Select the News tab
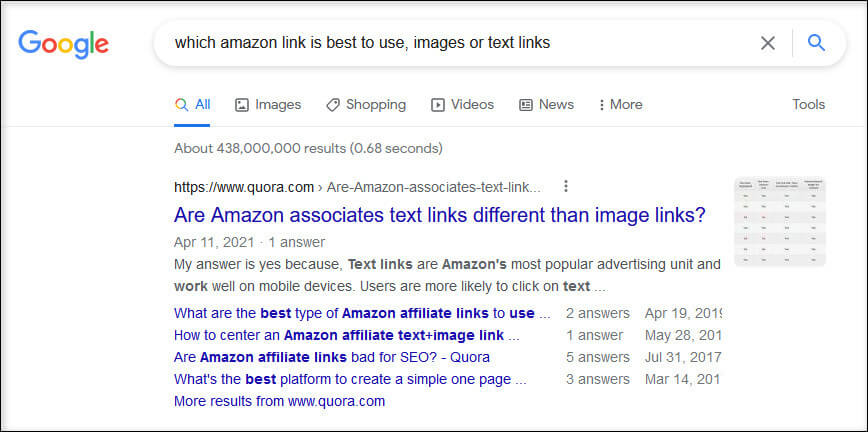Screen dimensions: 868x432 coord(546,105)
